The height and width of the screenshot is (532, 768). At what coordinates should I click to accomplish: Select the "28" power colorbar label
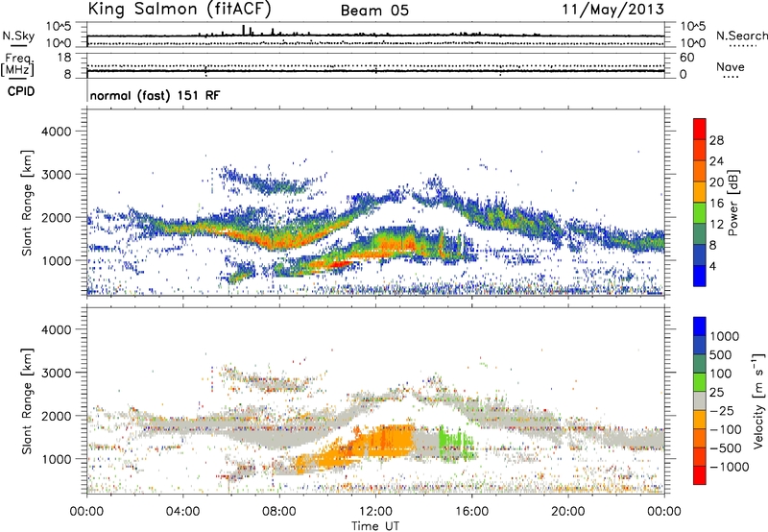pyautogui.click(x=716, y=140)
